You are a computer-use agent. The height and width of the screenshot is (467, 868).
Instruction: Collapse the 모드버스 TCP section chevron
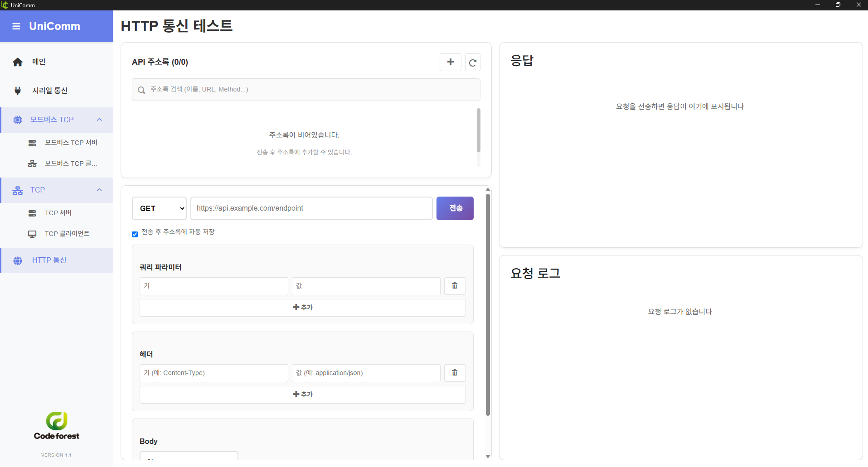tap(99, 120)
